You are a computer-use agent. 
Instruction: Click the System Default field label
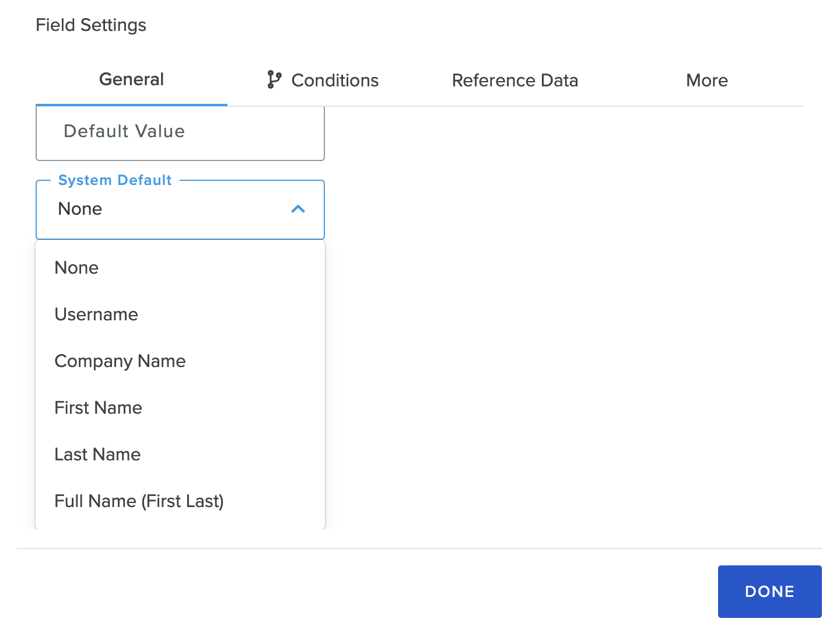point(114,180)
